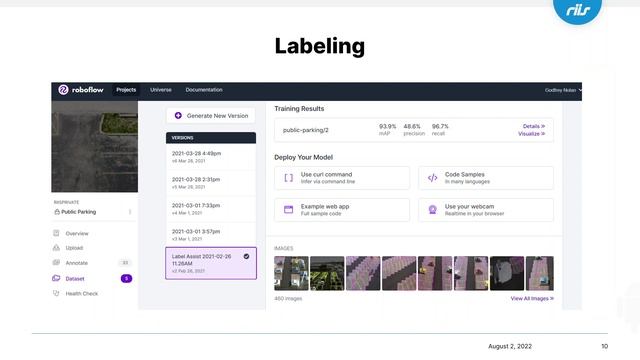
Task: Open the training Details link
Action: (x=533, y=126)
